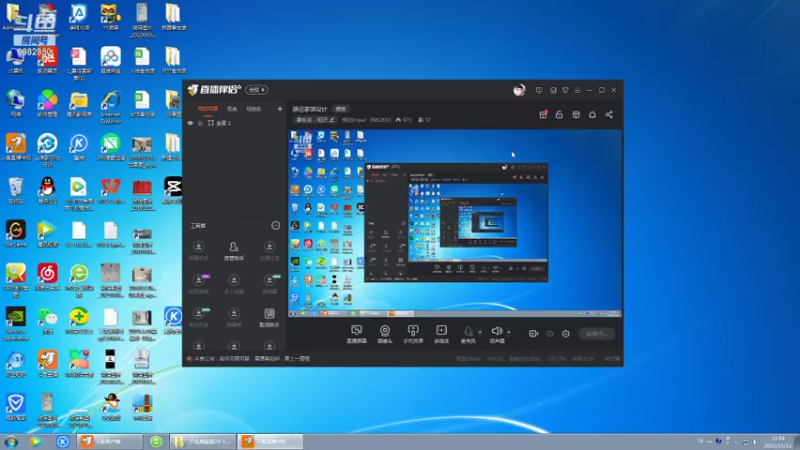Add a new scene with plus icon
Image resolution: width=800 pixels, height=450 pixels.
point(280,109)
